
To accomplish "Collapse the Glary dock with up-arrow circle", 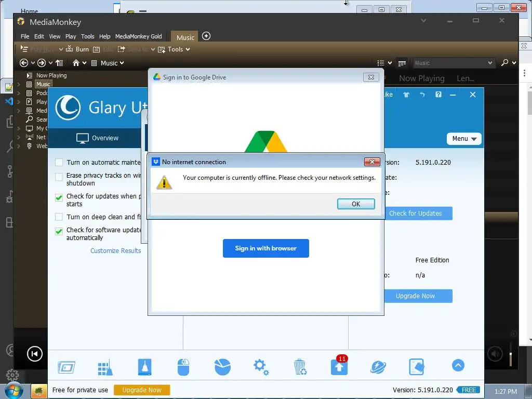I will (x=458, y=365).
